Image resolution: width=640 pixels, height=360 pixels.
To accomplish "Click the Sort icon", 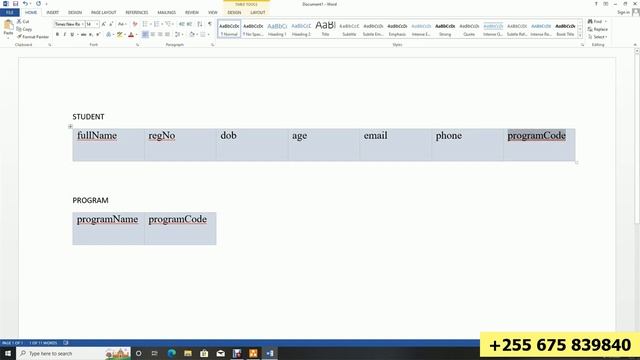I will pos(200,24).
